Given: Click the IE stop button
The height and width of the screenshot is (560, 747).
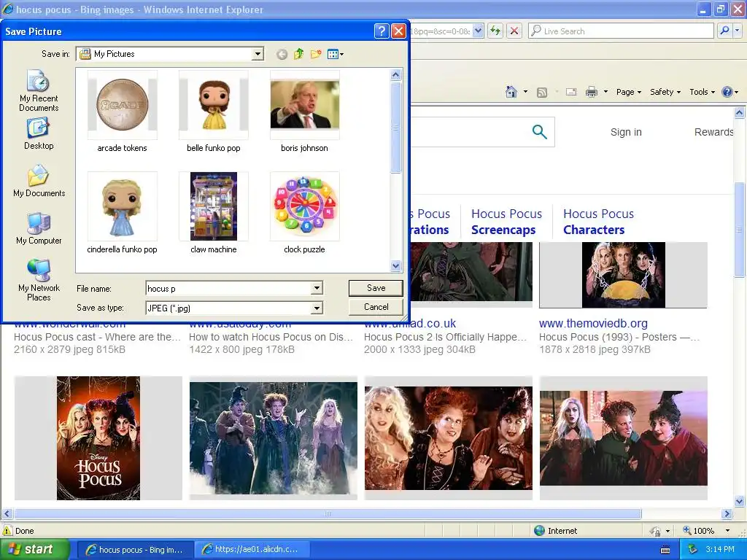Looking at the screenshot, I should 514,31.
